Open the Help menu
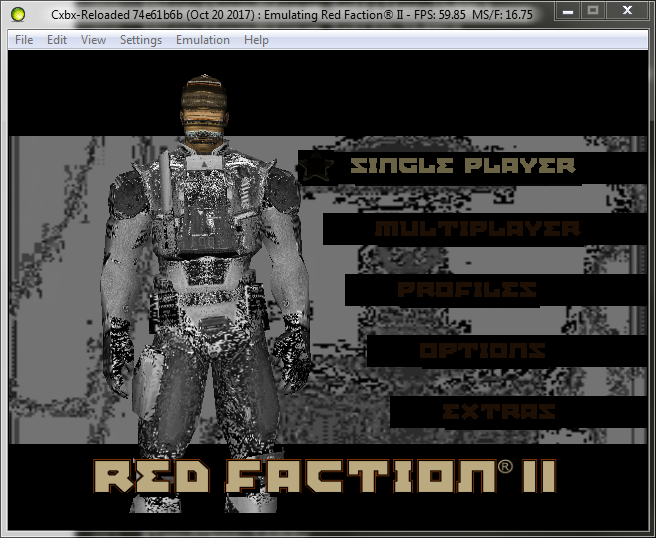 click(256, 40)
